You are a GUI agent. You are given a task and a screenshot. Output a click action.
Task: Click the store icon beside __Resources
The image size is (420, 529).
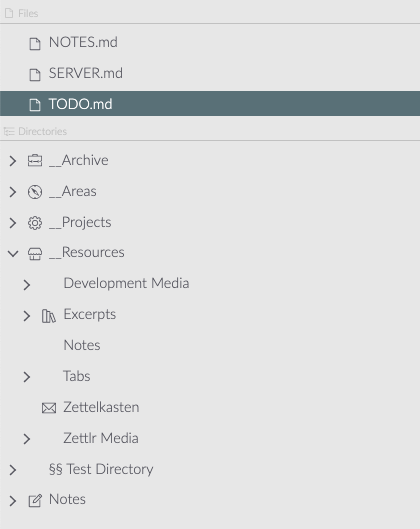coord(35,254)
